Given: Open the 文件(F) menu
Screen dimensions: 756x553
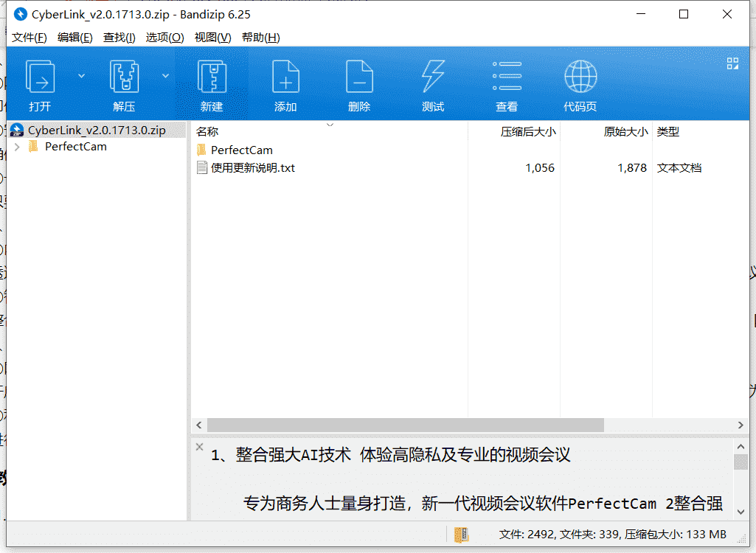Looking at the screenshot, I should click(29, 38).
